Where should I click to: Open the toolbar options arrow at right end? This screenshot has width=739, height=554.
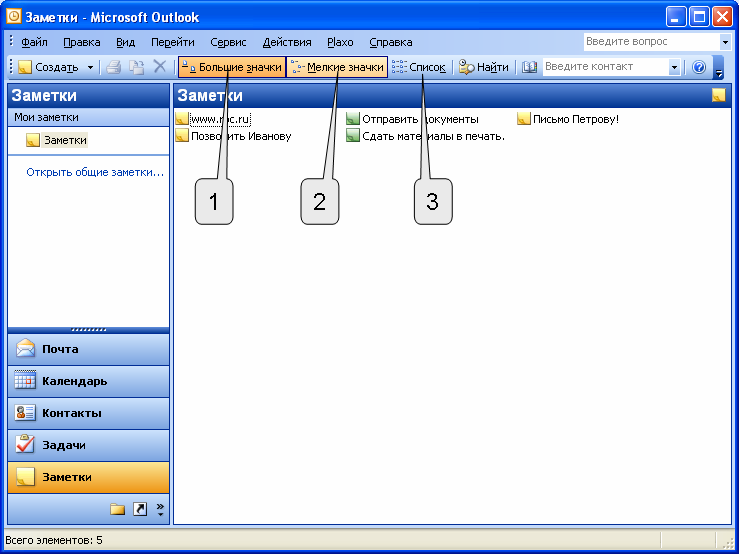pos(719,67)
